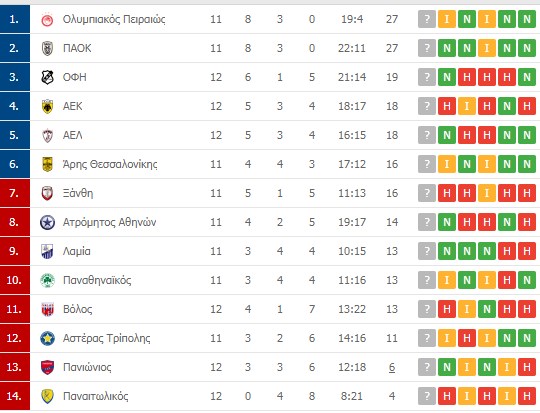Click the ΠΑΟΚ club crest icon
This screenshot has width=540, height=413.
48,48
